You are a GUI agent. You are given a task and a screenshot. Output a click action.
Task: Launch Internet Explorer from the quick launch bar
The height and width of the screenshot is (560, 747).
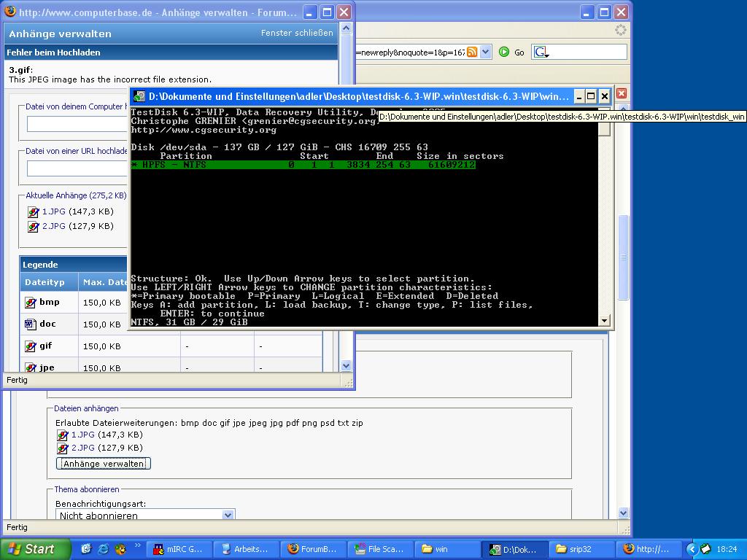(x=103, y=549)
